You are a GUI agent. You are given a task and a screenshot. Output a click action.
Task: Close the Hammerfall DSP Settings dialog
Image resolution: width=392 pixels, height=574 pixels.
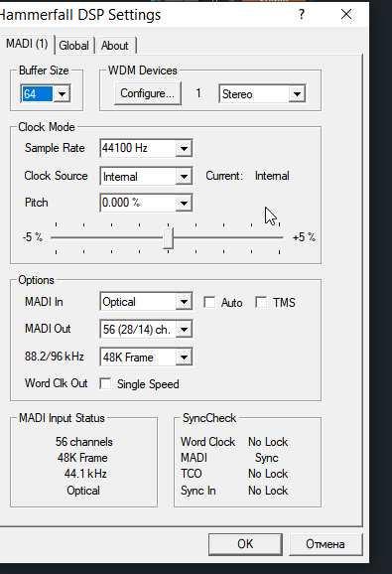pyautogui.click(x=346, y=15)
